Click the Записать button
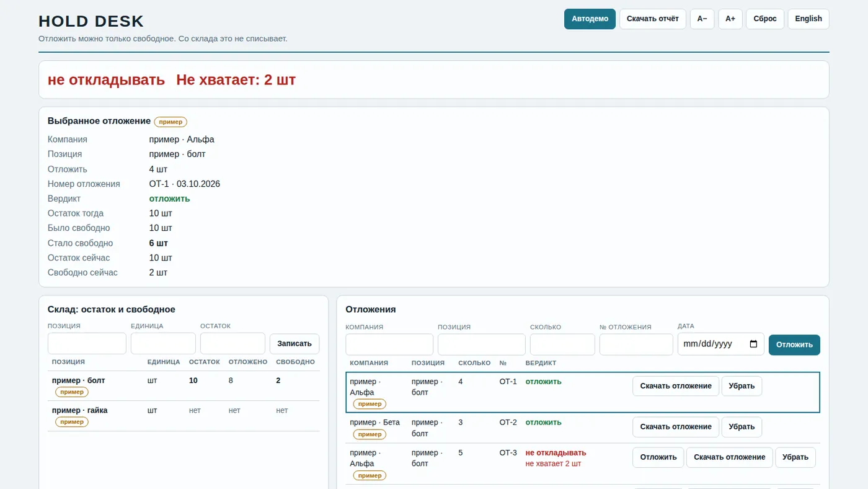868x489 pixels. click(294, 344)
